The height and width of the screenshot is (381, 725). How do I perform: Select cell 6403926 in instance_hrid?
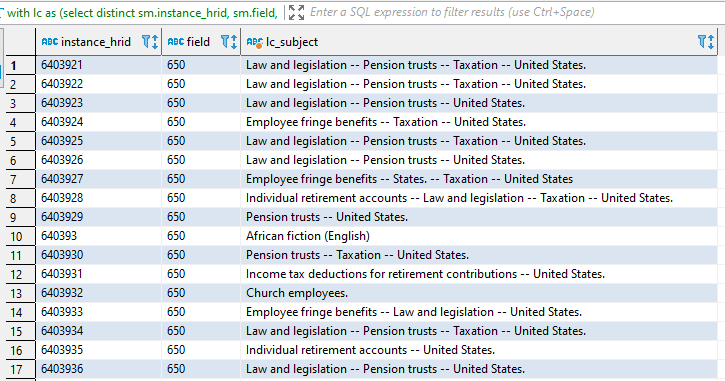pos(98,160)
